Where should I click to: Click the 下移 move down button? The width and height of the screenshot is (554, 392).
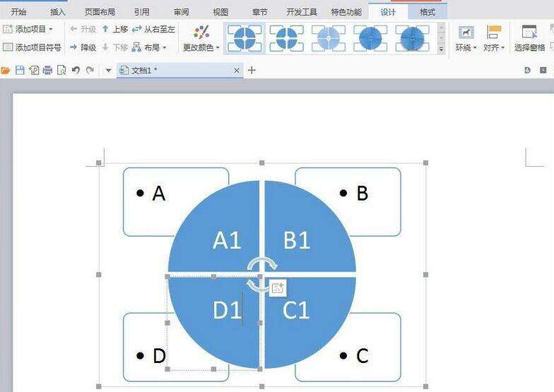(x=114, y=47)
